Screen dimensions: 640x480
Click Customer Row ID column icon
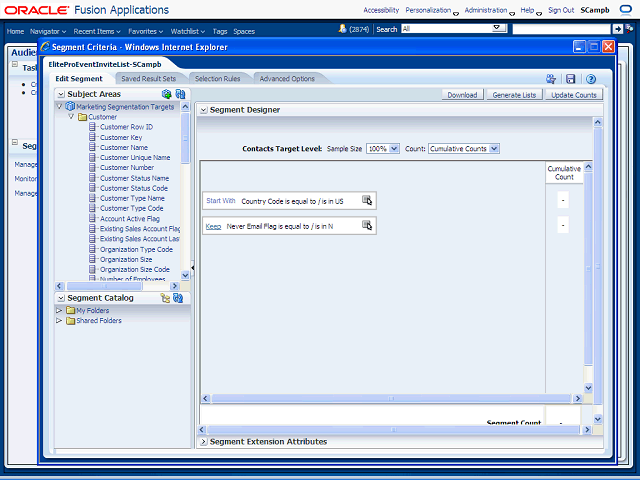93,127
